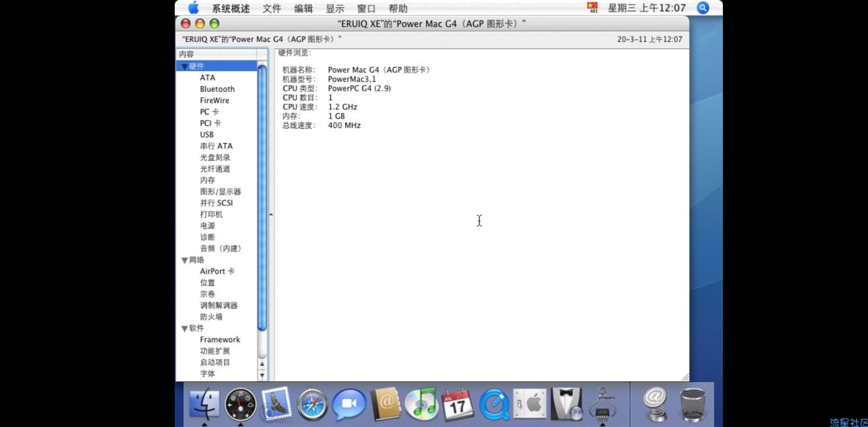Click the split-pane divider handle
The height and width of the screenshot is (427, 868).
[x=271, y=215]
